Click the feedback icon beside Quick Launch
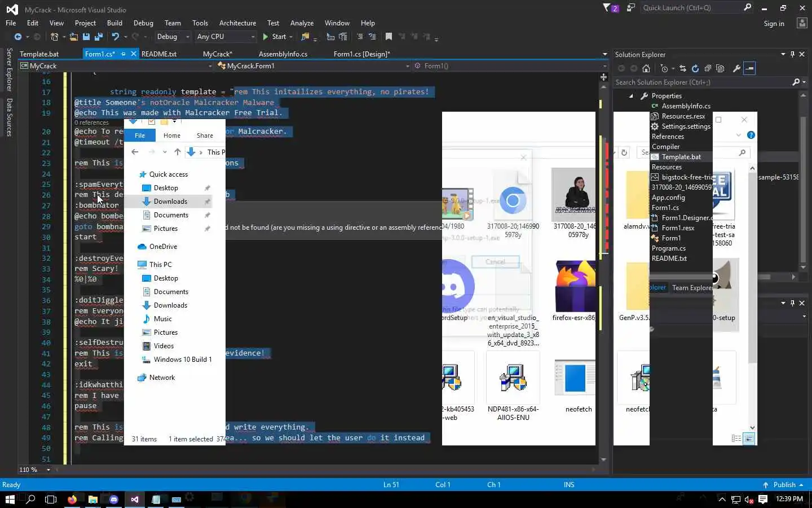The height and width of the screenshot is (508, 812). pos(631,8)
